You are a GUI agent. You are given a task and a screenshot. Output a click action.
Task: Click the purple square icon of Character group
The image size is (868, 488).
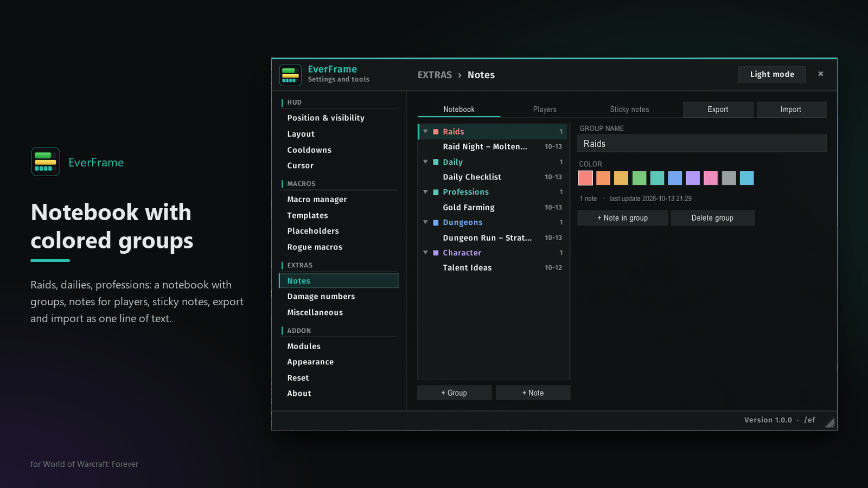[x=436, y=253]
